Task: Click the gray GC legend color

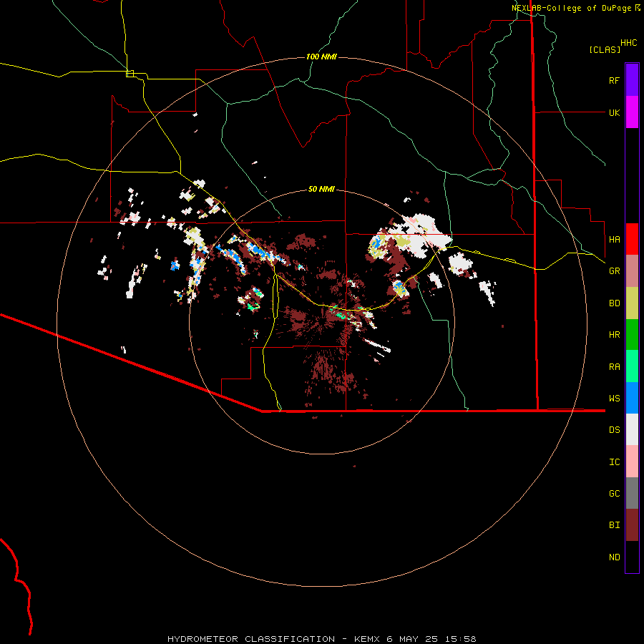Action: point(632,493)
